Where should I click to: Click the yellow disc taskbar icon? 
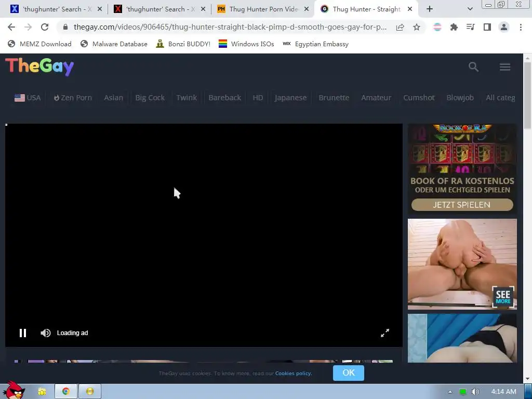(89, 392)
